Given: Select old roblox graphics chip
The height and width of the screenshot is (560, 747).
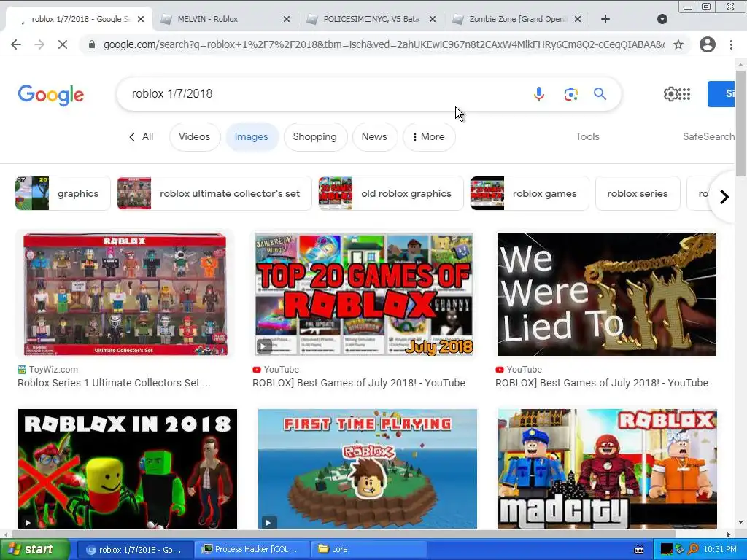Looking at the screenshot, I should [x=391, y=193].
